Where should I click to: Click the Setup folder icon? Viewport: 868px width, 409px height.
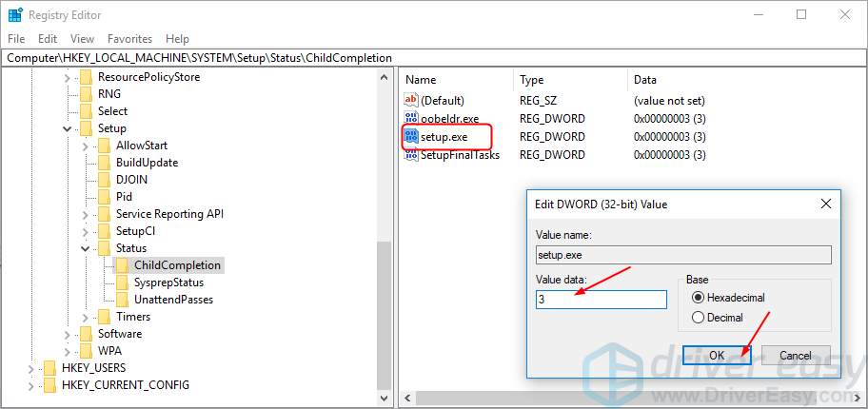[x=86, y=128]
